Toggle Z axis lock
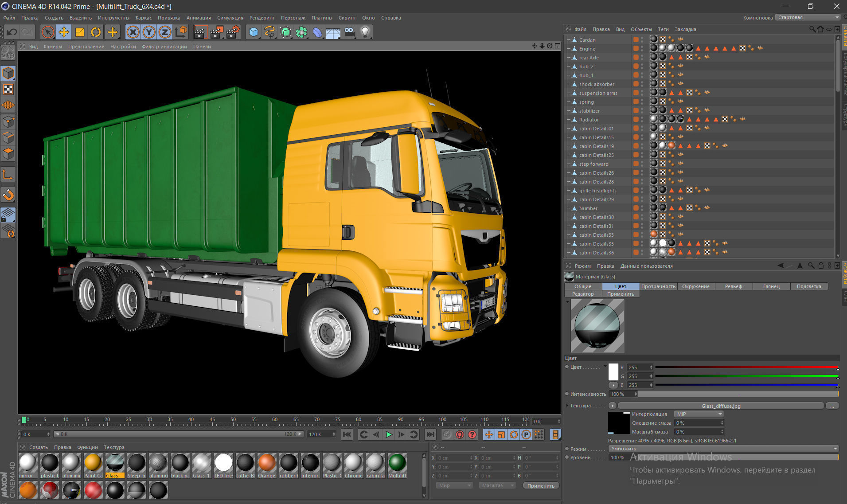The height and width of the screenshot is (504, 847). pos(165,32)
